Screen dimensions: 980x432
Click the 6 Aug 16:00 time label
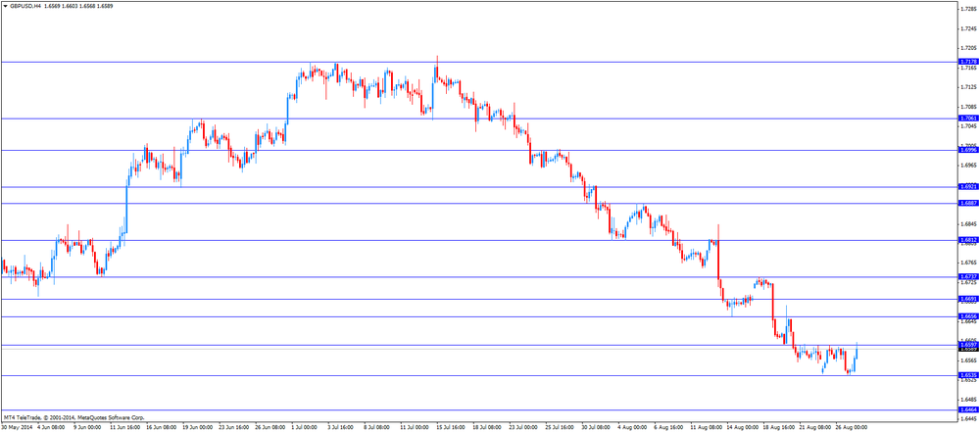coord(668,428)
